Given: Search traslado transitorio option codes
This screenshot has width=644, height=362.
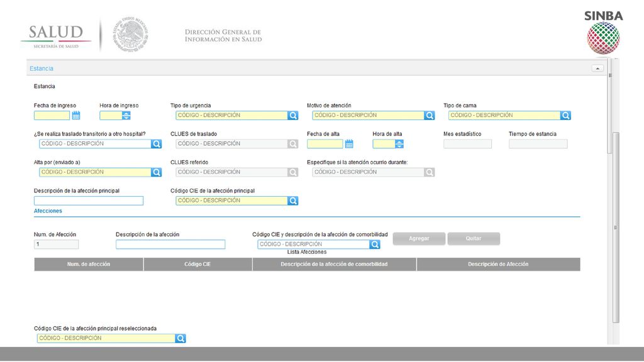Looking at the screenshot, I should [x=157, y=144].
